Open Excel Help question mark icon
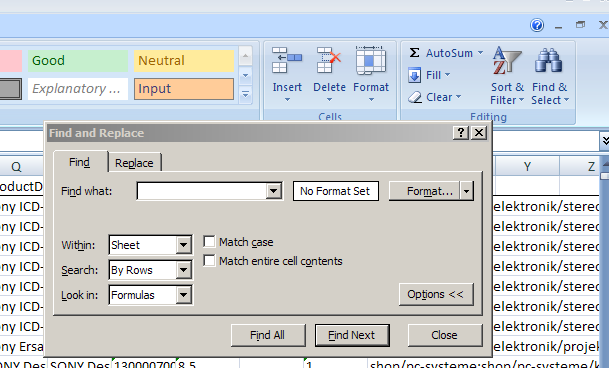The width and height of the screenshot is (609, 368). point(537,25)
